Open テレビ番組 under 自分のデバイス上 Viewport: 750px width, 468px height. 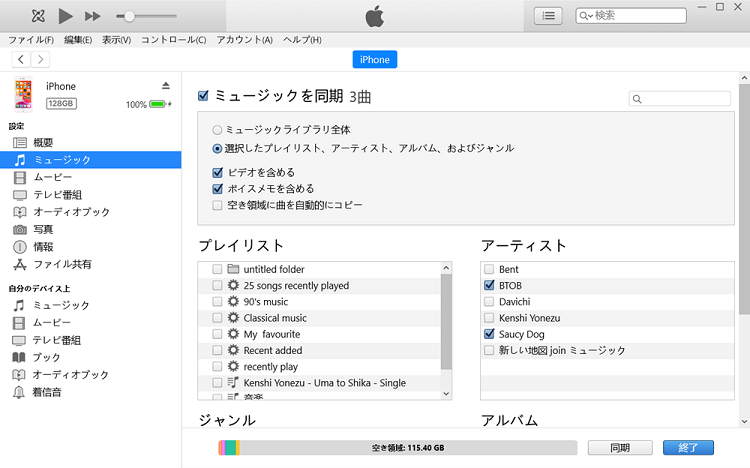(90, 340)
